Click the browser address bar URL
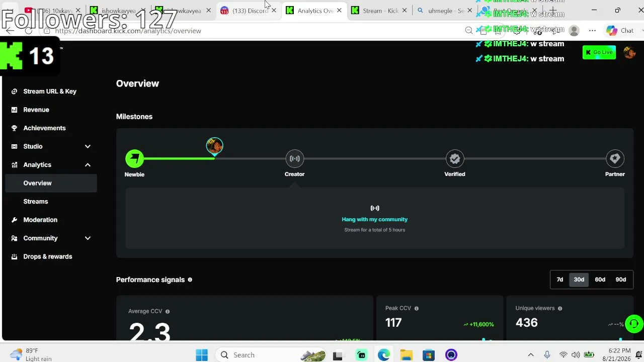The height and width of the screenshot is (362, 644). pos(128,31)
